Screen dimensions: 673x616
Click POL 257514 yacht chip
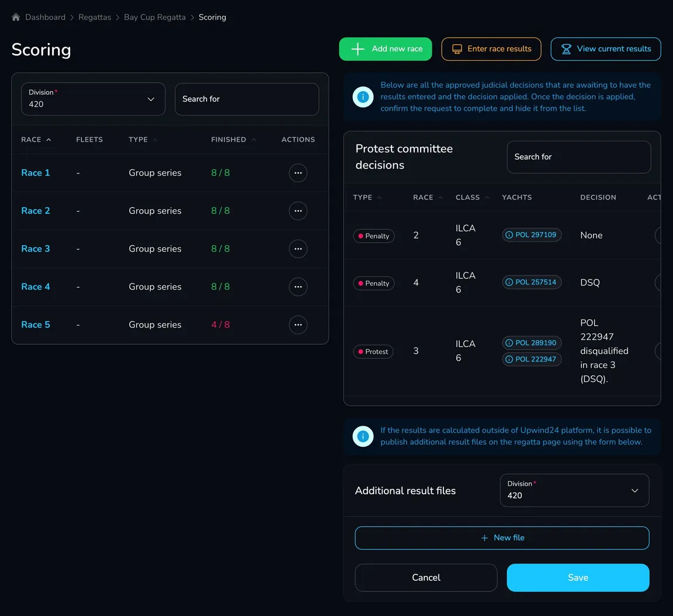tap(532, 282)
